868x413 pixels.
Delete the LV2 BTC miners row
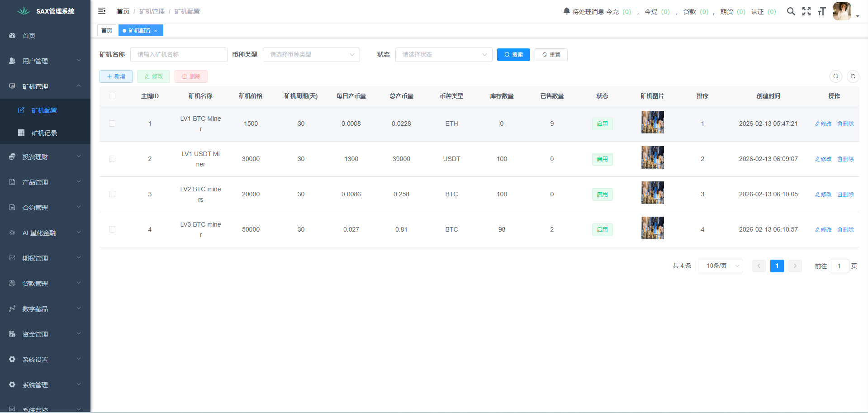coord(845,194)
